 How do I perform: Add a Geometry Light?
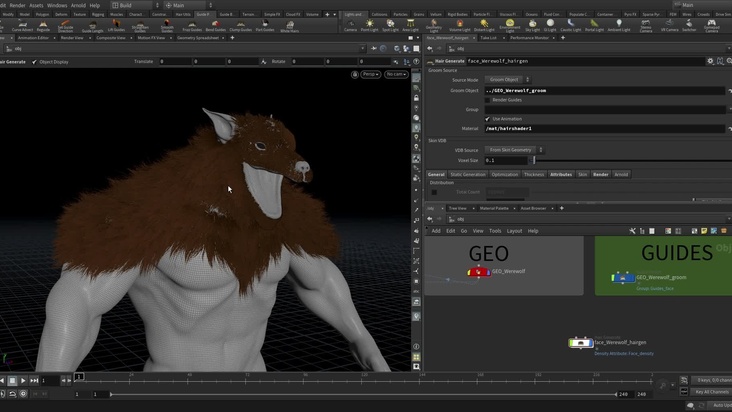[x=434, y=26]
